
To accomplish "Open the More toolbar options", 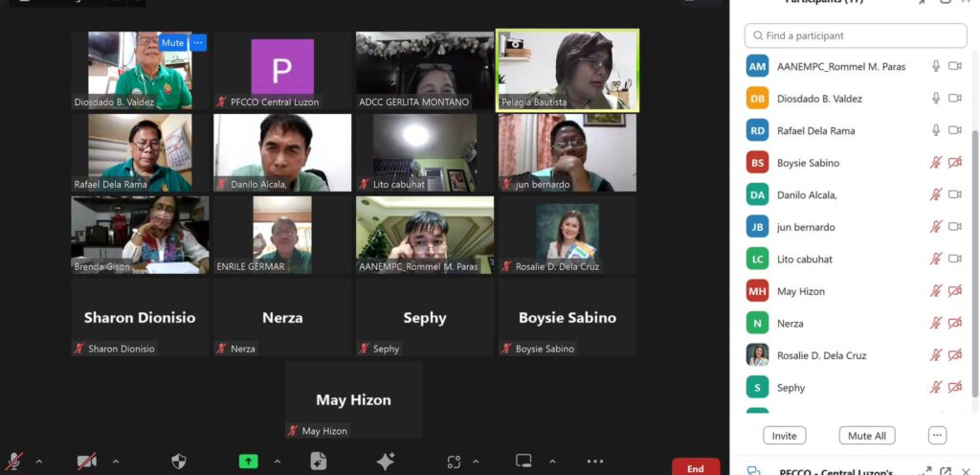I will point(595,462).
